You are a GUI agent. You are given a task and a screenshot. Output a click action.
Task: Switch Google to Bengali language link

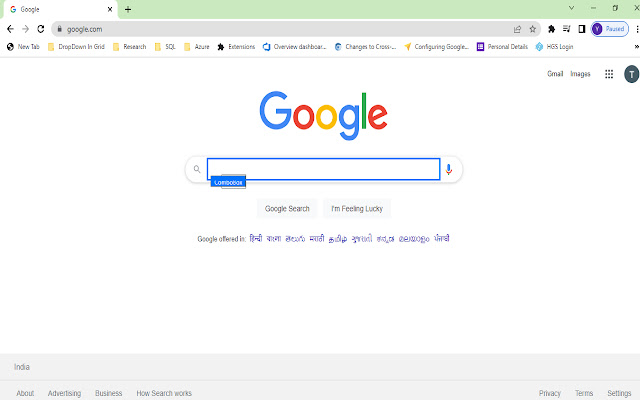point(273,238)
